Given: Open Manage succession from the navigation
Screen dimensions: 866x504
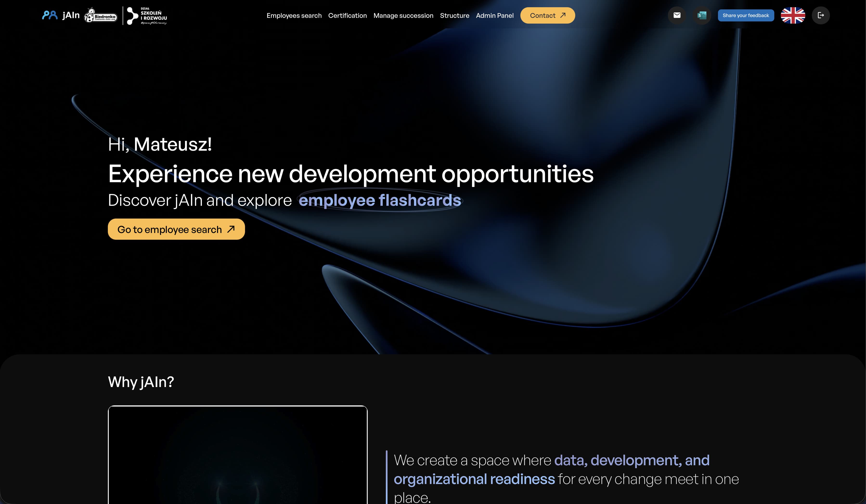Looking at the screenshot, I should click(403, 15).
